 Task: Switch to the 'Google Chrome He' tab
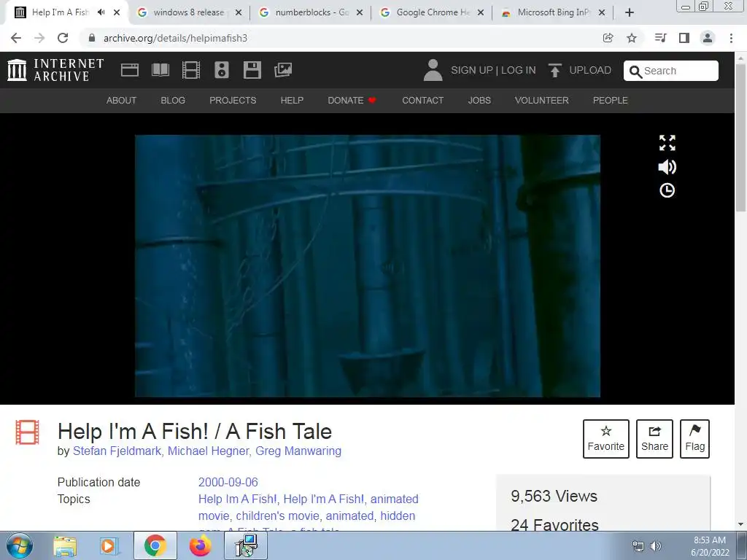tap(433, 12)
